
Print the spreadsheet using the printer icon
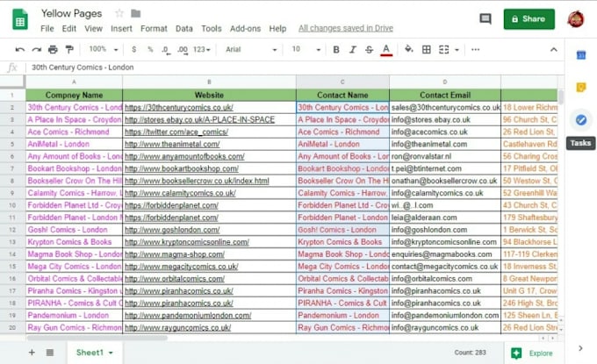click(53, 49)
